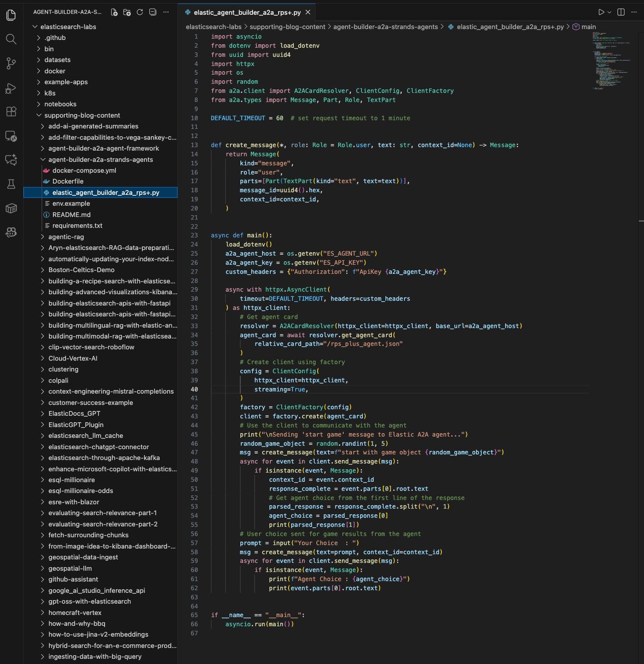Click supporting-blog-content in the breadcrumb
This screenshot has width=644, height=664.
coord(287,27)
